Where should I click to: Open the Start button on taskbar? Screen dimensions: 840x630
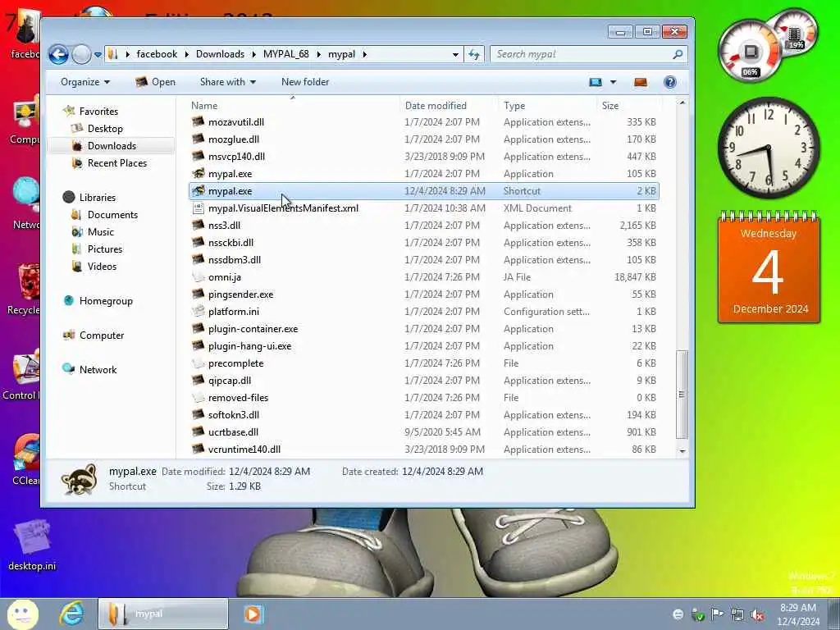pos(22,614)
